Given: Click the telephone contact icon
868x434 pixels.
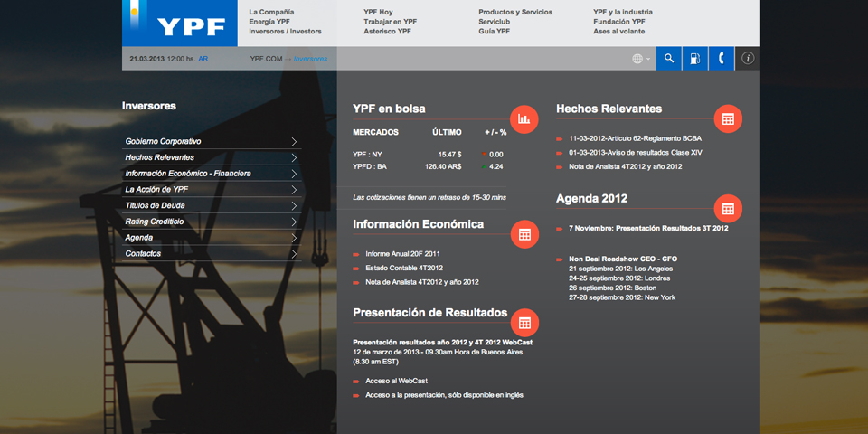Looking at the screenshot, I should point(722,58).
